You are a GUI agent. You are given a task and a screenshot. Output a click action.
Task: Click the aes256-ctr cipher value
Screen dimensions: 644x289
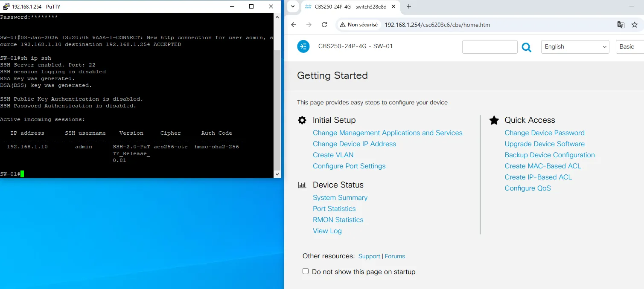(x=171, y=147)
